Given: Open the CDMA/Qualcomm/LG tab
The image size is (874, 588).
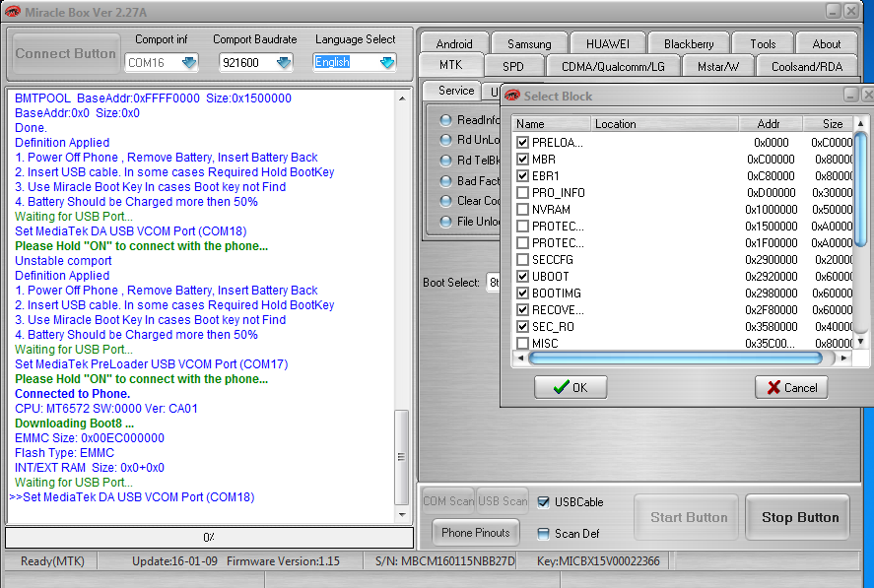Looking at the screenshot, I should [x=613, y=66].
